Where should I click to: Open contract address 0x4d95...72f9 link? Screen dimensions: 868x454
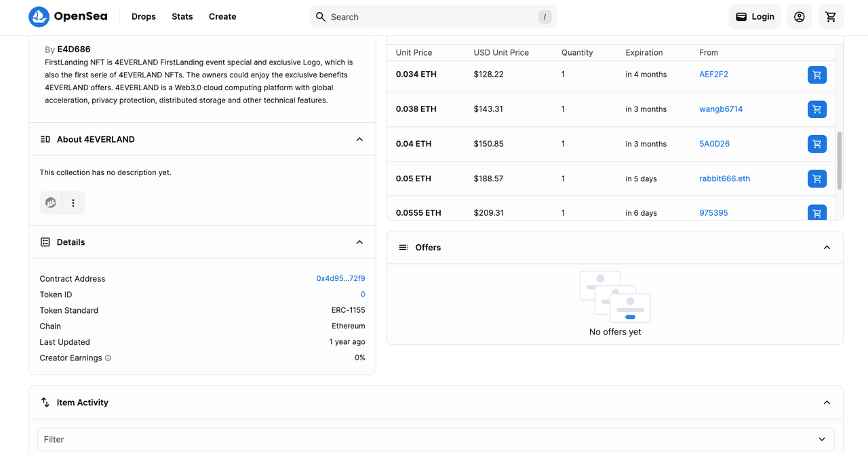click(340, 279)
